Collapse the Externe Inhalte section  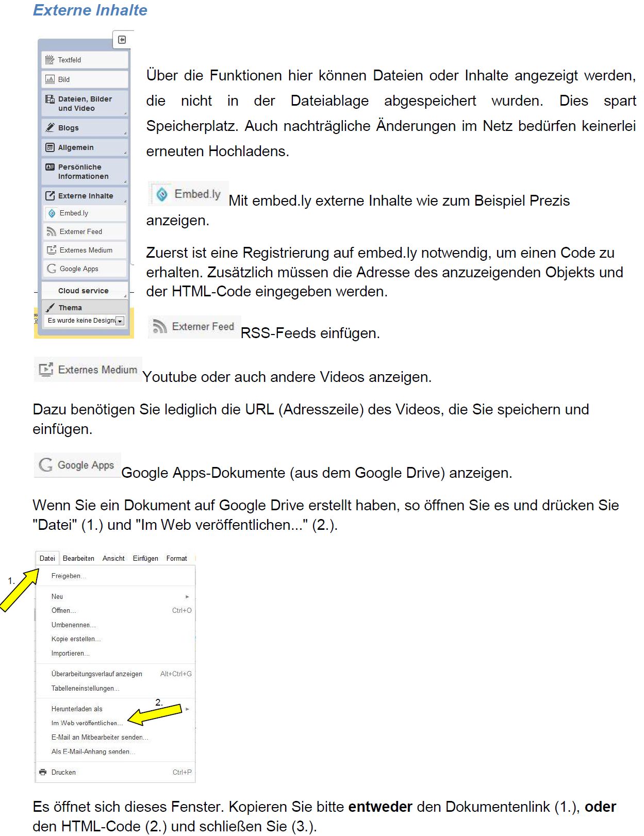85,196
